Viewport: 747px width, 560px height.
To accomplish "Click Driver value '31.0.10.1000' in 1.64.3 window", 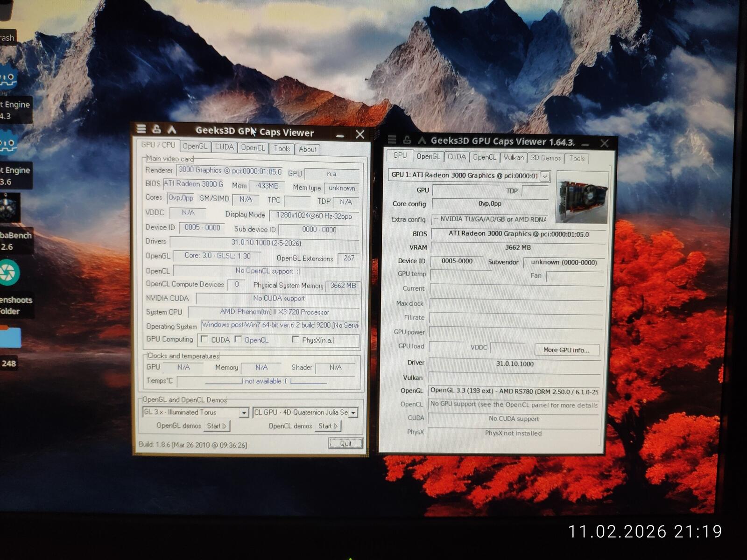I will coord(515,364).
